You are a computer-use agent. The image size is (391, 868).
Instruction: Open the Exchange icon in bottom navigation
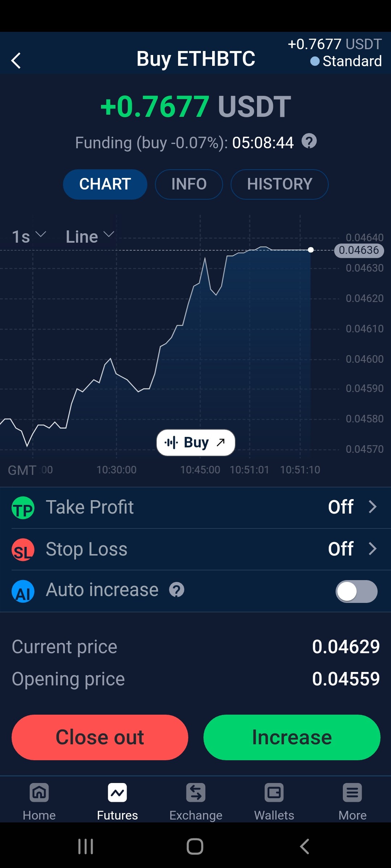196,793
